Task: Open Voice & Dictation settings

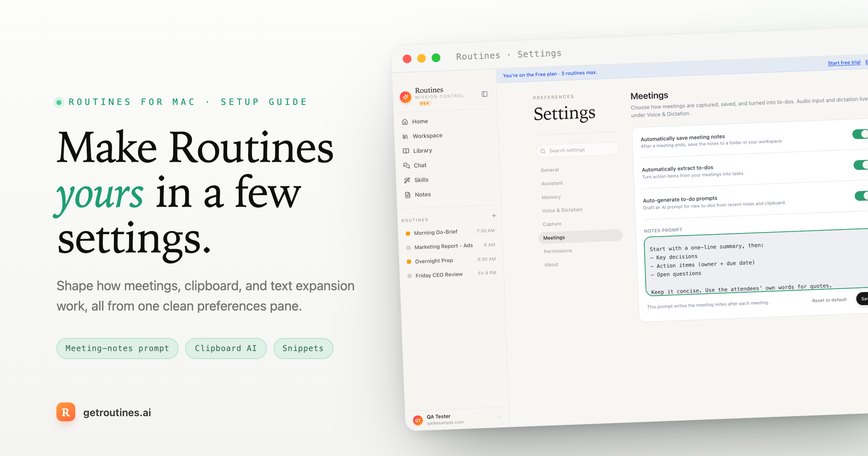Action: pyautogui.click(x=562, y=210)
